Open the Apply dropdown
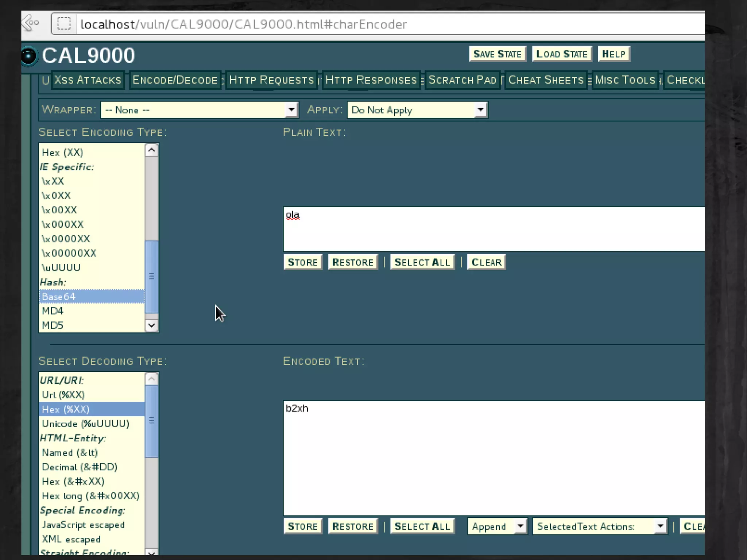The width and height of the screenshot is (747, 560). [417, 110]
